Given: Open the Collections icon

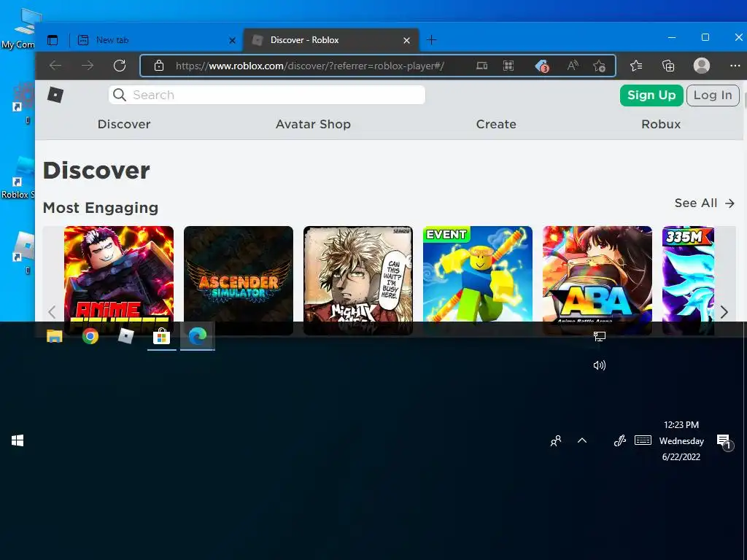Looking at the screenshot, I should tap(668, 66).
